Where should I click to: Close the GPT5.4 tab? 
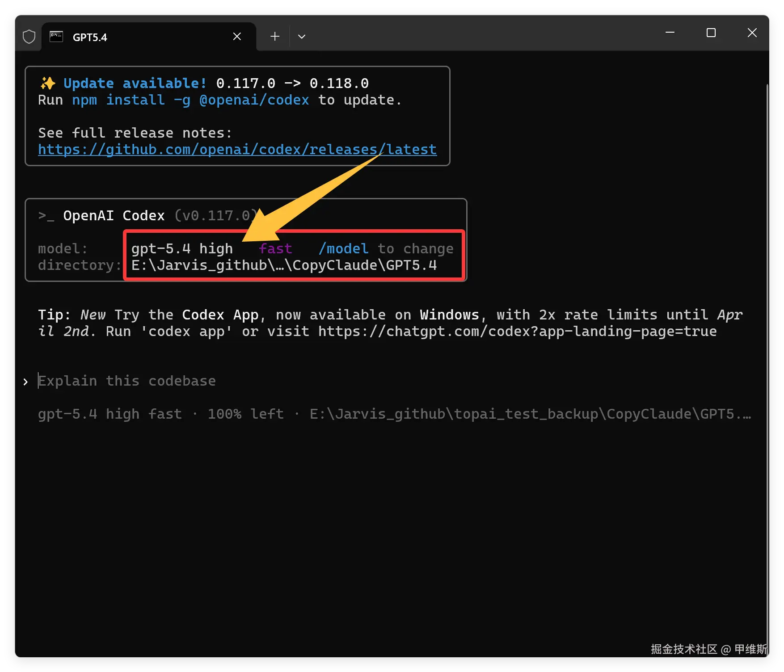pos(237,37)
